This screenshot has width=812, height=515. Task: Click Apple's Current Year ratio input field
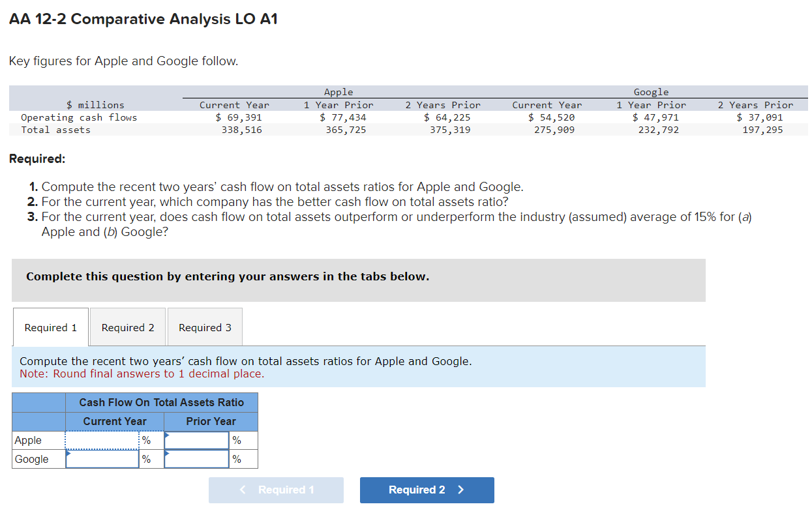pyautogui.click(x=102, y=440)
